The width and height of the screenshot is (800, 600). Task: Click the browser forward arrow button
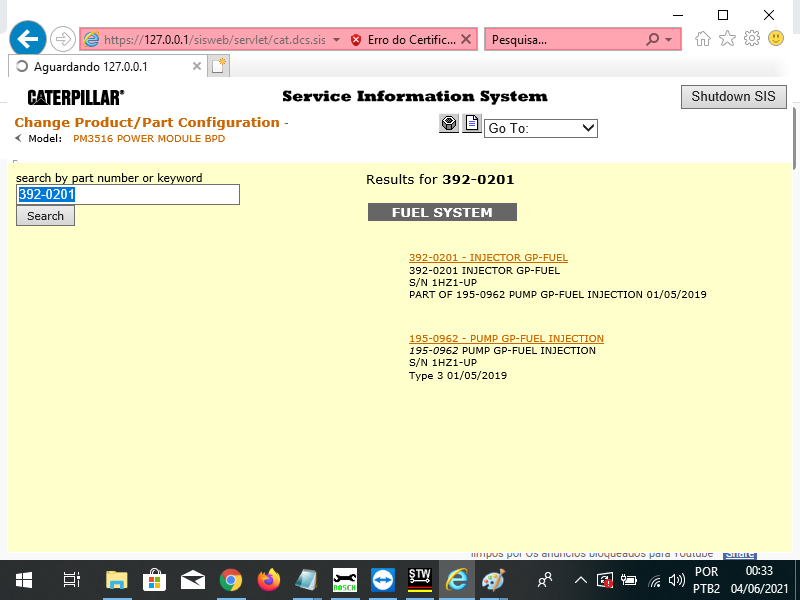point(63,39)
